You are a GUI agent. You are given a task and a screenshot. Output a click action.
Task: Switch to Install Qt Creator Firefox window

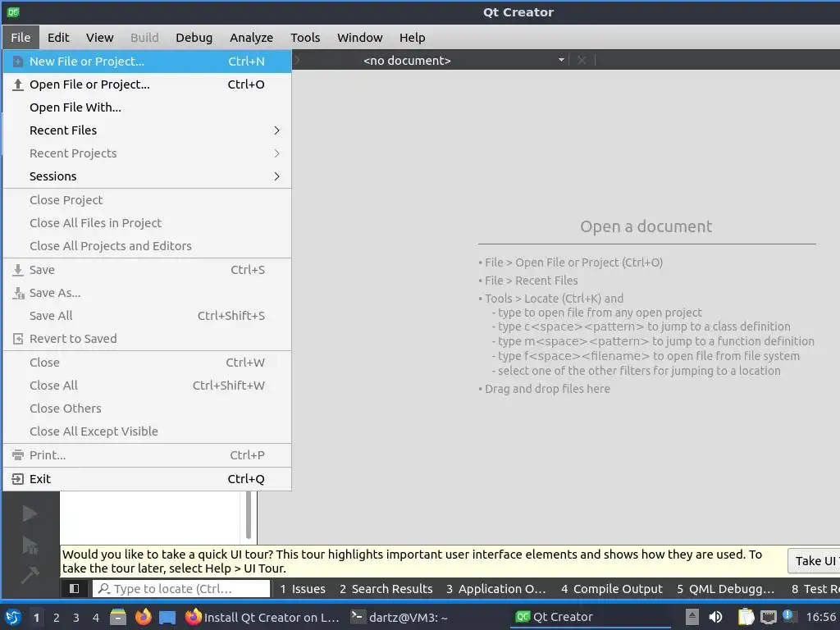[x=262, y=617]
